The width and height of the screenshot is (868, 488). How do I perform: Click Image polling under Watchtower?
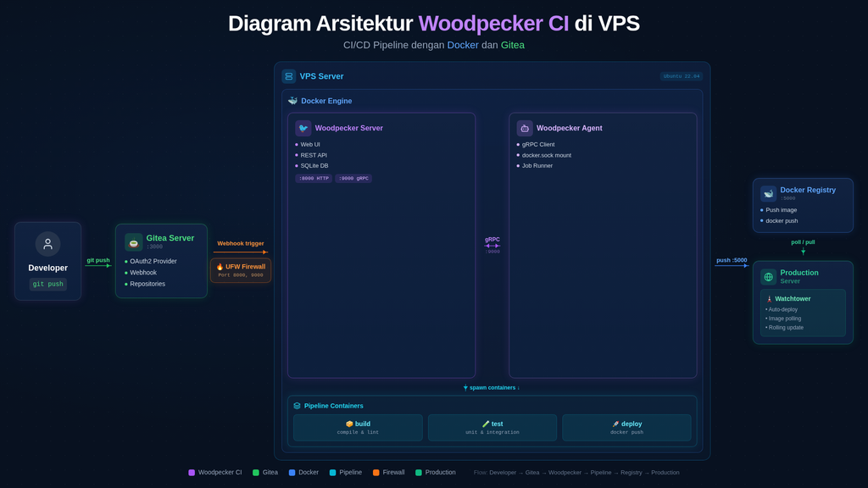[784, 319]
